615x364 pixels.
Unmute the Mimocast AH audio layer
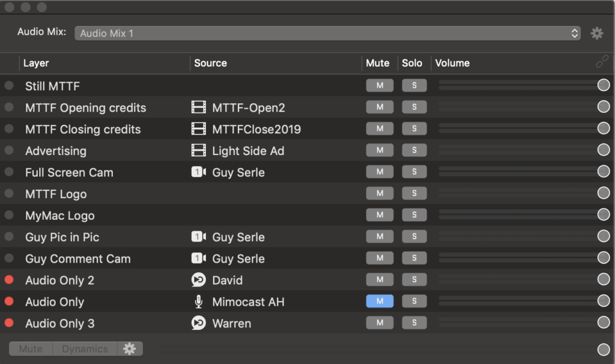click(380, 302)
